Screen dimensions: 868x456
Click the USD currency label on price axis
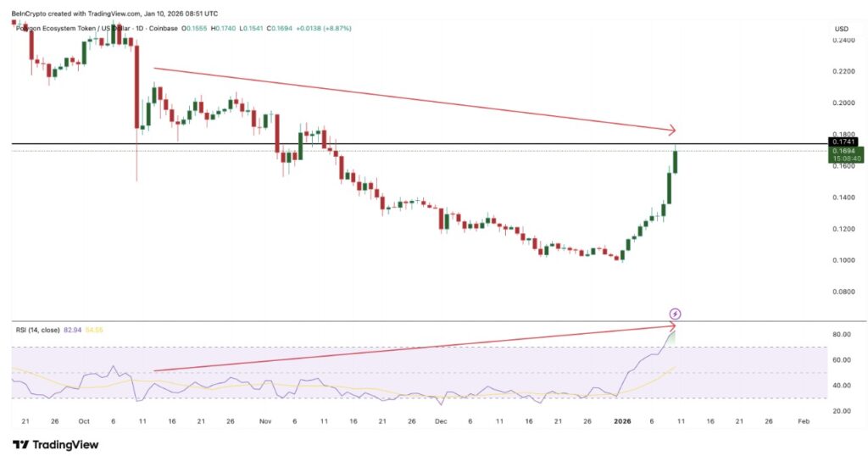point(842,29)
